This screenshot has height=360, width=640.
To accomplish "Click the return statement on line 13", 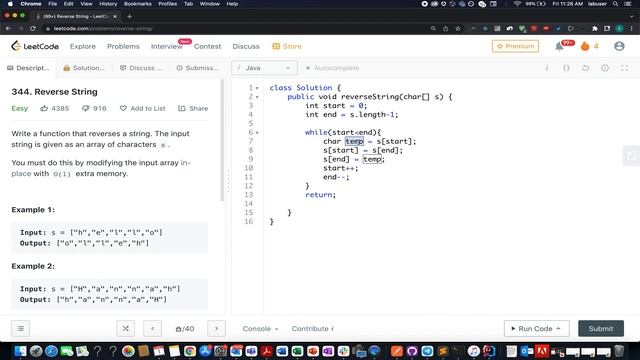I will point(320,195).
